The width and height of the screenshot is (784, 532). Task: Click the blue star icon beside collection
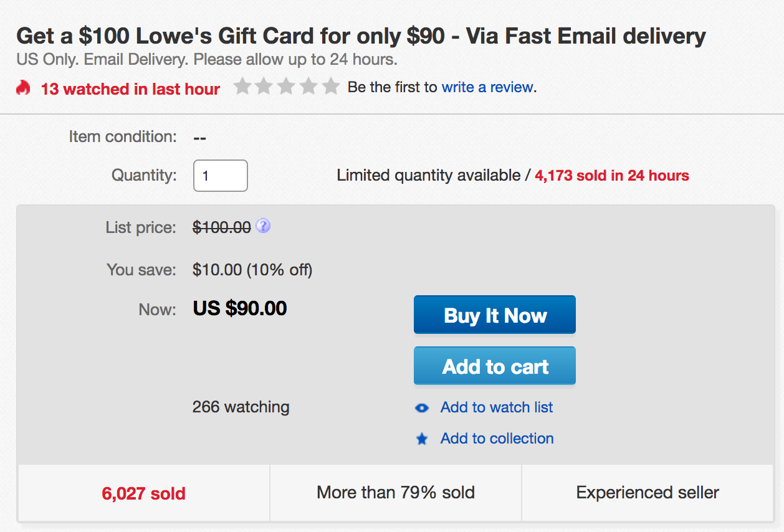click(x=422, y=439)
